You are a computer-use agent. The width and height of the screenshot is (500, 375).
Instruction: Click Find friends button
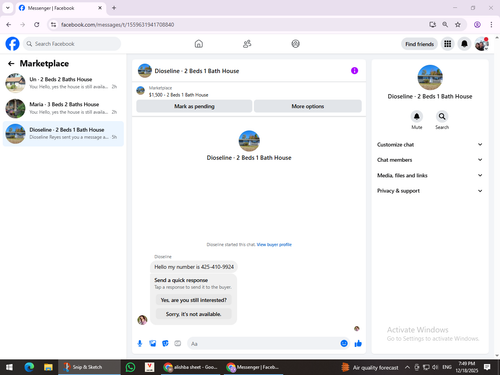coord(419,44)
